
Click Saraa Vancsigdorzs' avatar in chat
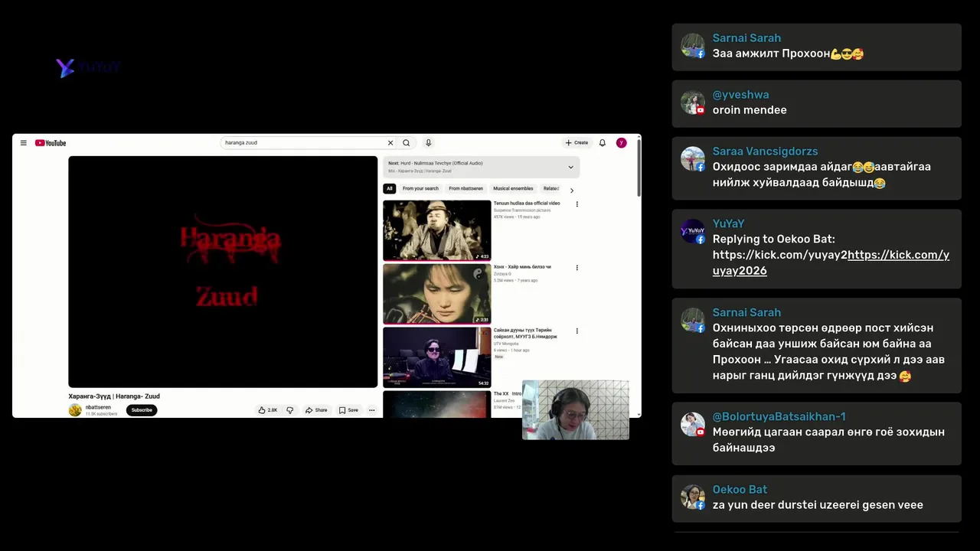(x=693, y=159)
